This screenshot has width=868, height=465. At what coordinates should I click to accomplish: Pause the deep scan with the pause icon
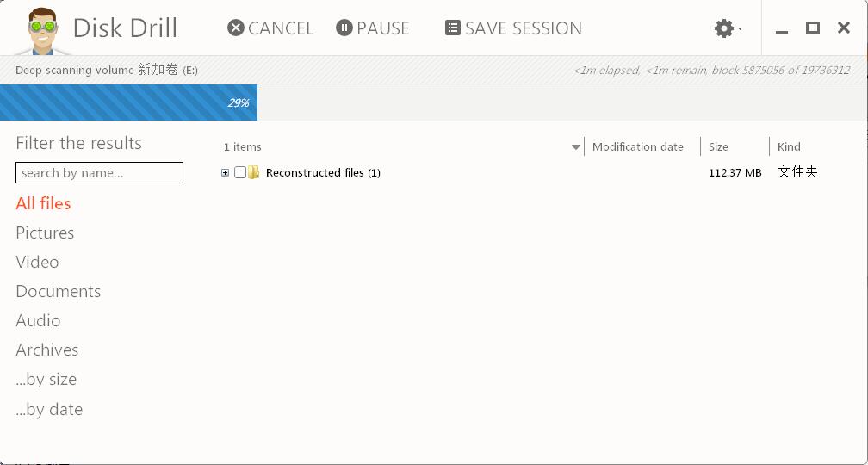click(x=344, y=28)
